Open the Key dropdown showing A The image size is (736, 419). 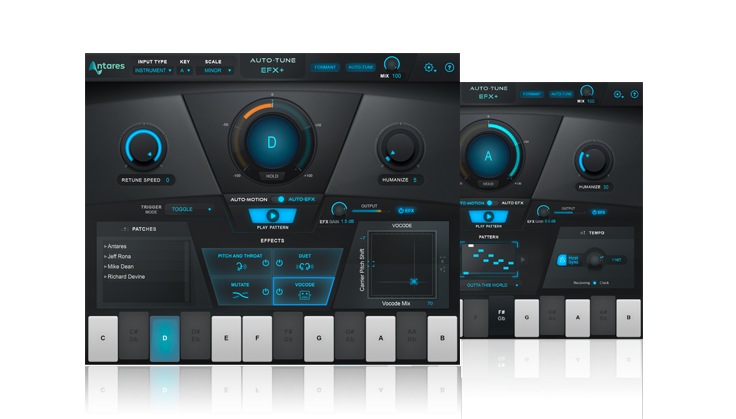[185, 70]
